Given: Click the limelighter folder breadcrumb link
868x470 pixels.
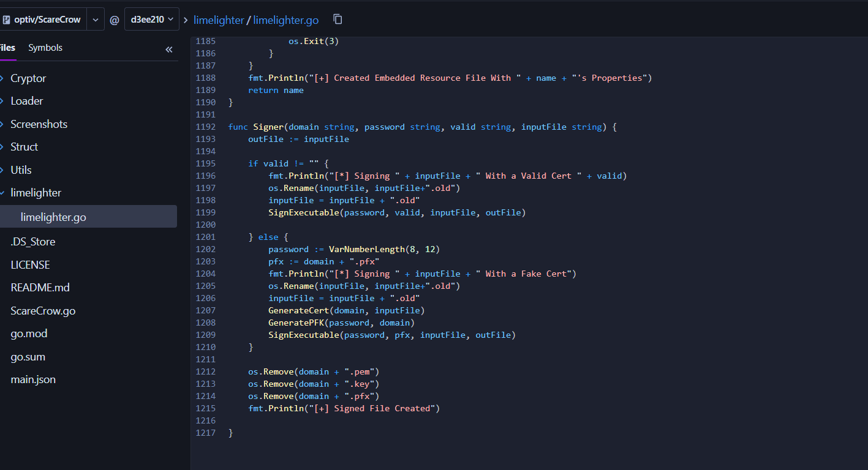Looking at the screenshot, I should coord(219,20).
